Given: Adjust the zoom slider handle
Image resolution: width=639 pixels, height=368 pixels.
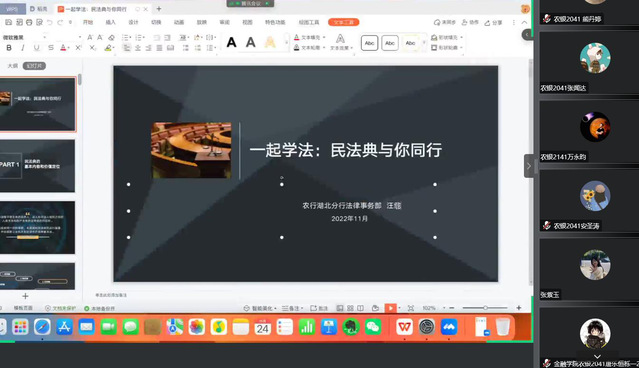Looking at the screenshot, I should (485, 308).
